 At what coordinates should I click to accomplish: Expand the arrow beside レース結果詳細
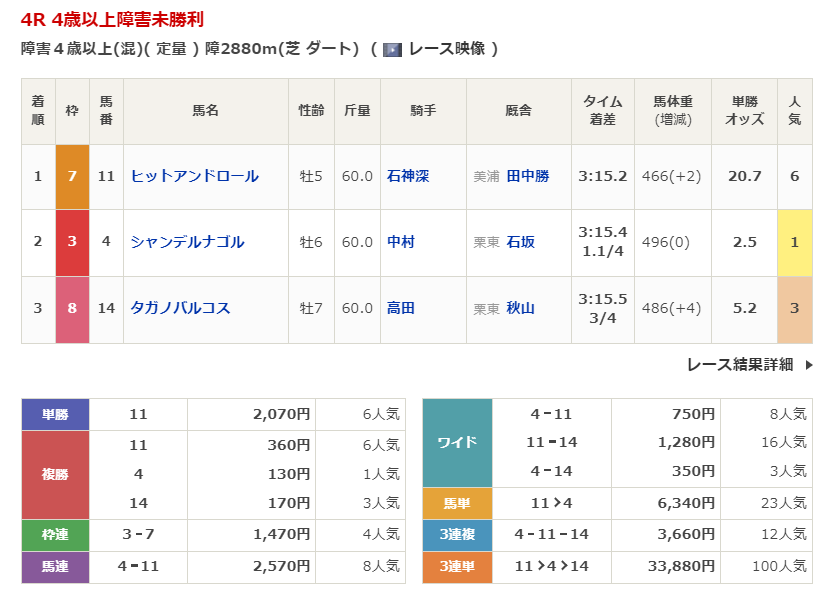pos(808,365)
